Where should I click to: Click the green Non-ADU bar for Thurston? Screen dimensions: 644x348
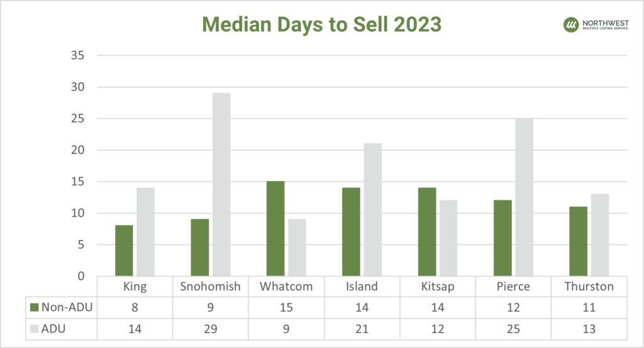pyautogui.click(x=578, y=241)
